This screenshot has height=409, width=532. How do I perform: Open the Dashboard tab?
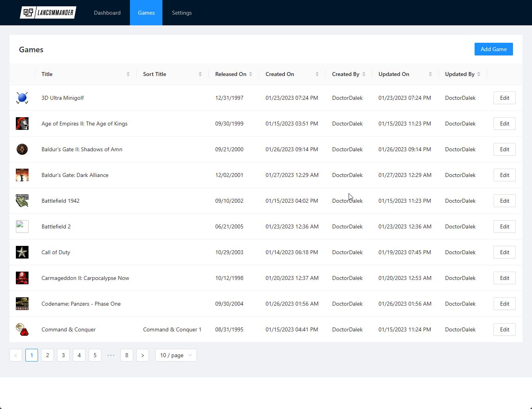tap(107, 13)
